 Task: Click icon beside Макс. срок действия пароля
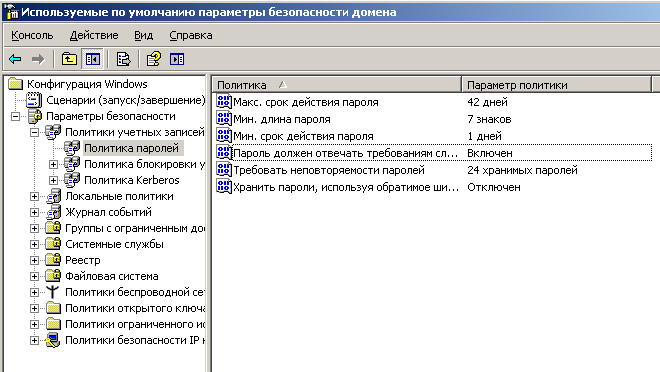(x=224, y=101)
